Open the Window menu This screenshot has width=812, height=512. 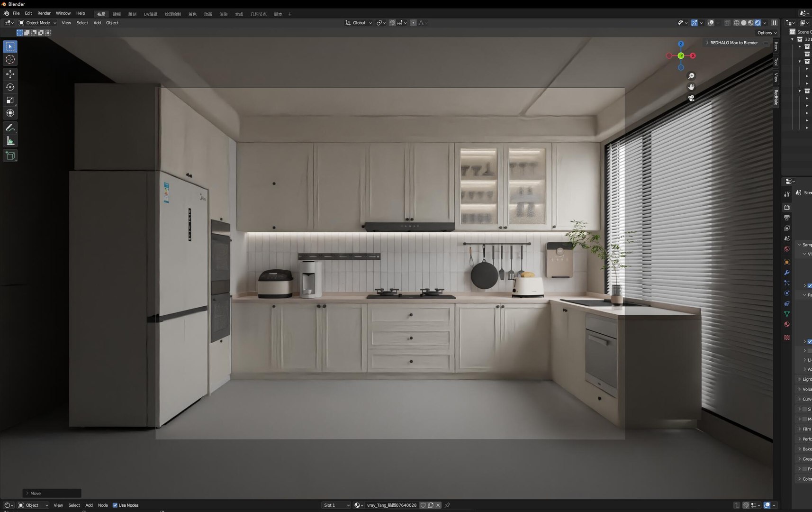pos(63,13)
